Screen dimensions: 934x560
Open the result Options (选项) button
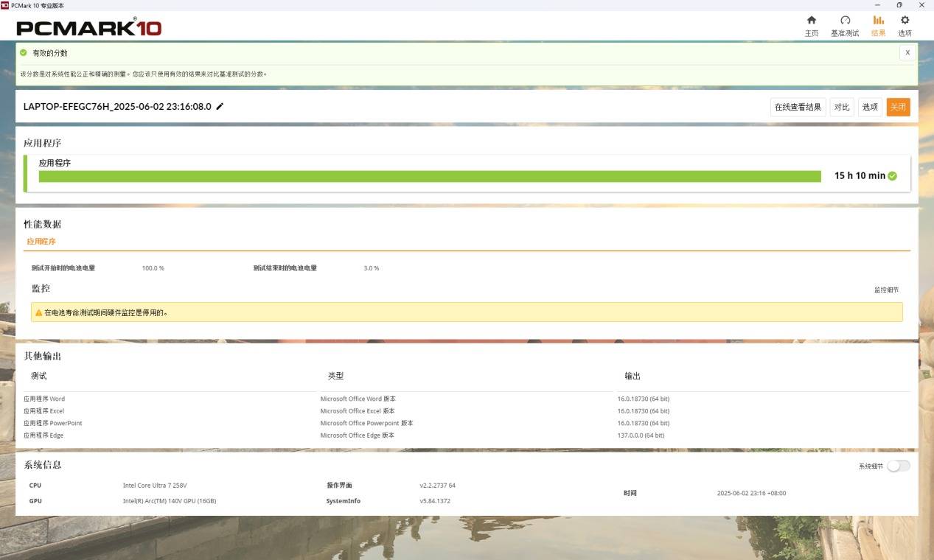click(x=870, y=108)
